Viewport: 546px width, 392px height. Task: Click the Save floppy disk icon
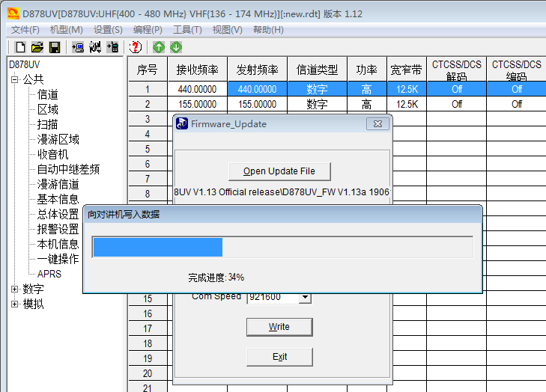(54, 47)
